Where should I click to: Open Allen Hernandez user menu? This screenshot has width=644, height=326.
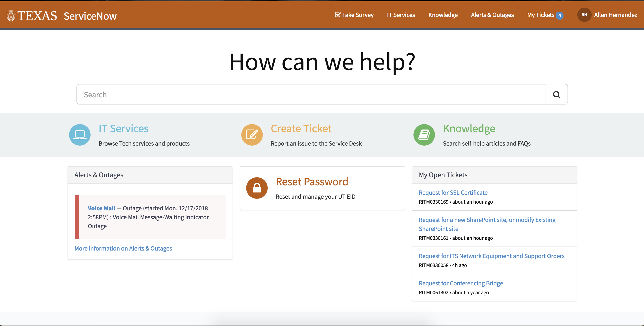point(615,15)
